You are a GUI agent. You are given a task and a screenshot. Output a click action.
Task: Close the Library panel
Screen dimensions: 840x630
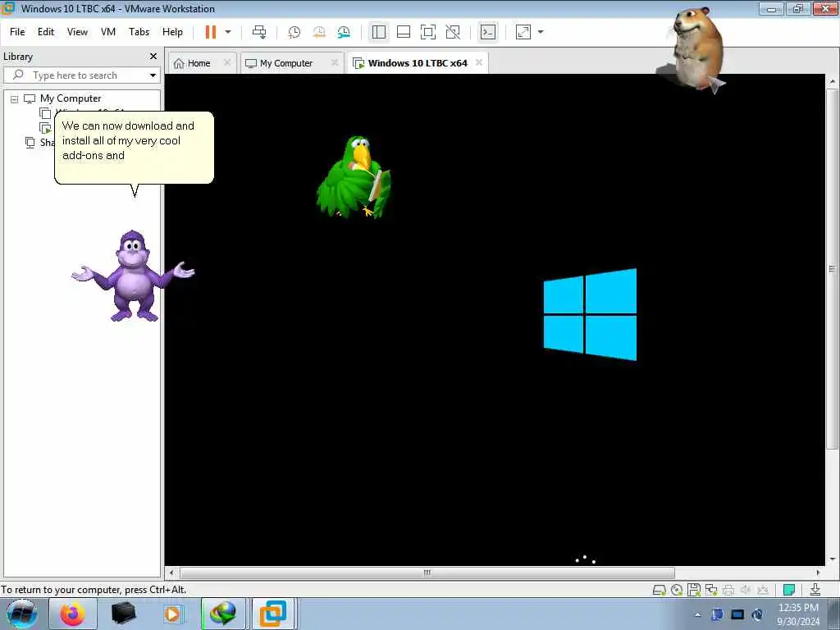coord(153,57)
